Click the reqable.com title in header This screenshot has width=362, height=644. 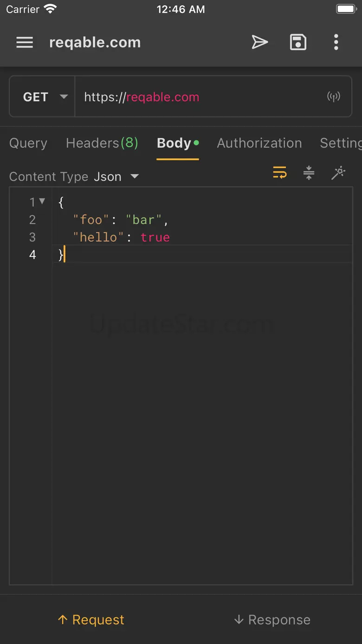point(95,42)
